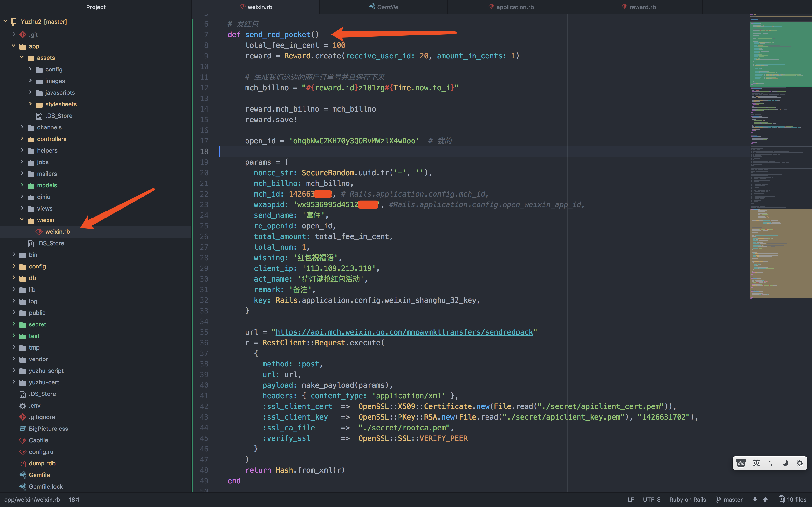This screenshot has height=507, width=812.
Task: Click the Baidu 'du' input method icon
Action: click(x=741, y=463)
